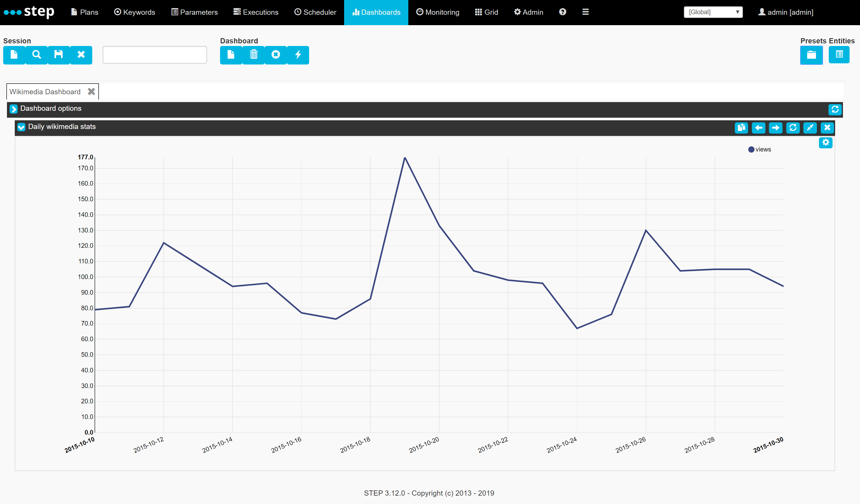Delete dashboard with trash icon
Screen dimensions: 860x504
click(254, 55)
